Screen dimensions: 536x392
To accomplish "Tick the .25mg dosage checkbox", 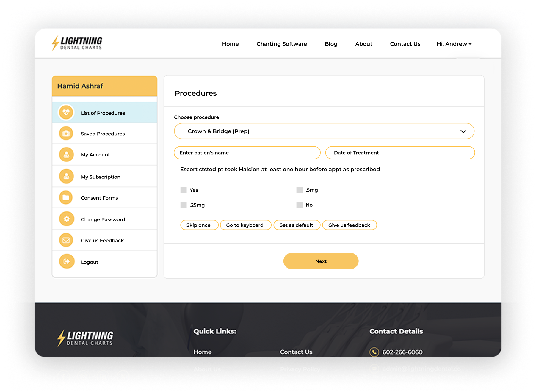I will (184, 205).
